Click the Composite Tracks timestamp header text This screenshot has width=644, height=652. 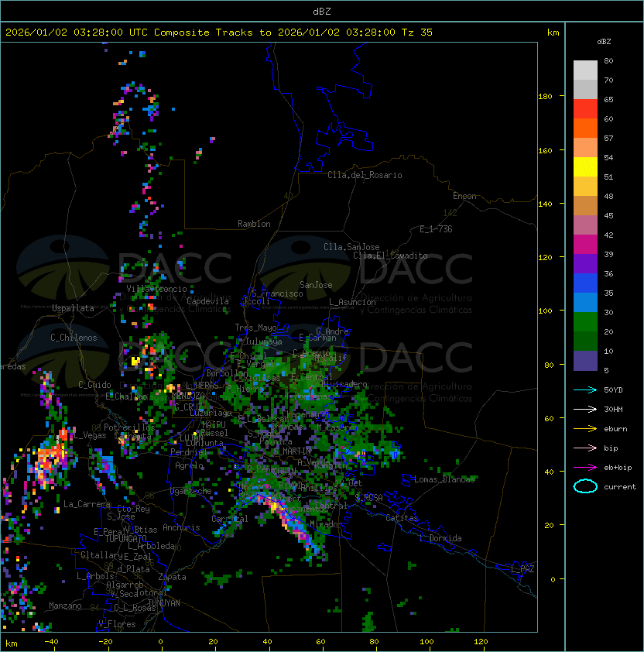click(x=219, y=33)
